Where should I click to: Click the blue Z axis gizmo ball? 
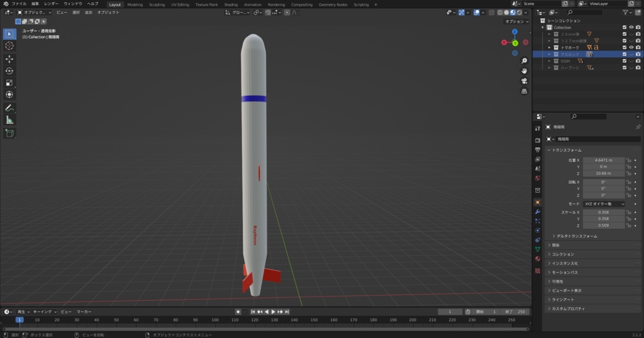click(x=514, y=31)
